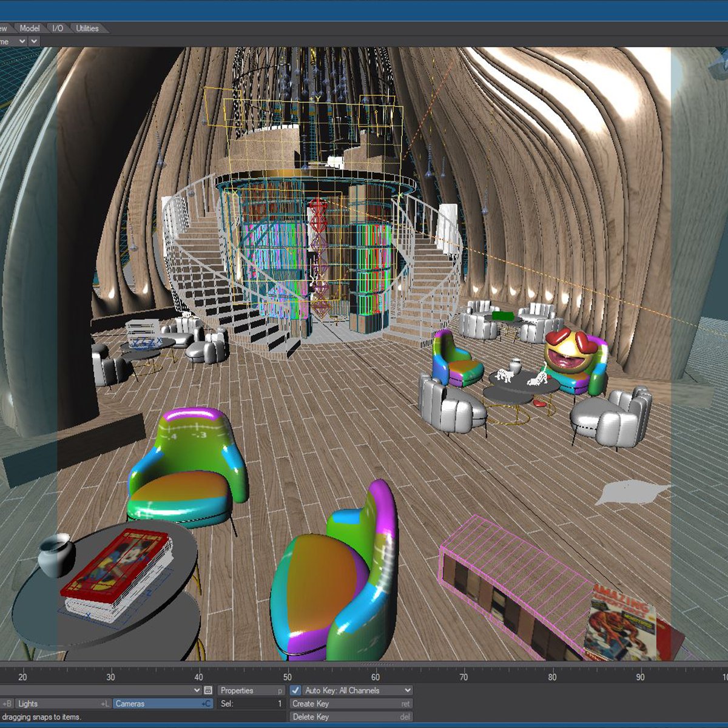This screenshot has height=728, width=728.
Task: Disable Auto Key: All Channels
Action: 295,690
